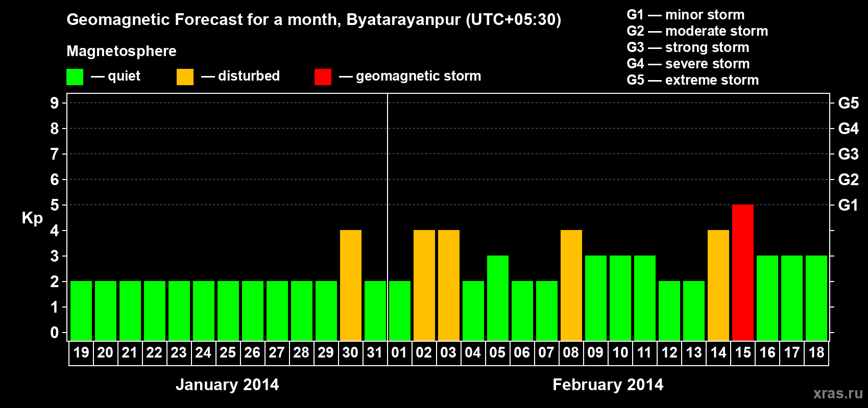868x408 pixels.
Task: Click the Magnetosphere heading
Action: tap(122, 51)
